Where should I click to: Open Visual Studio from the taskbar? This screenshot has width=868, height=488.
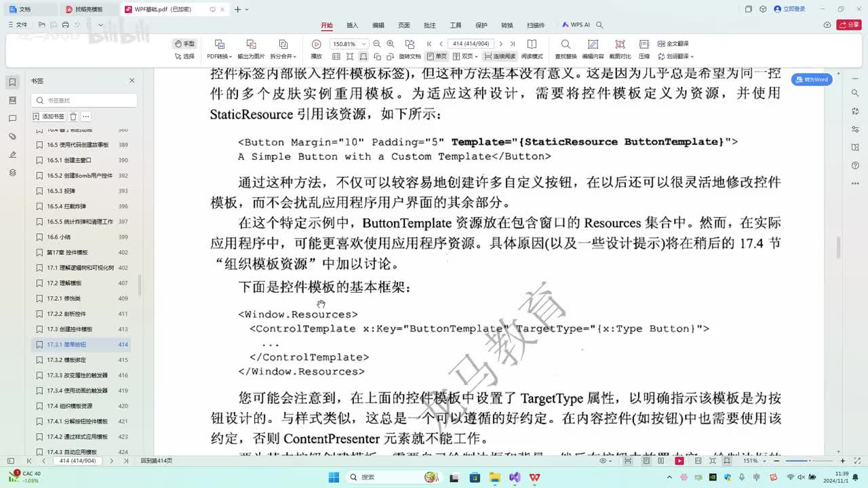(x=515, y=477)
